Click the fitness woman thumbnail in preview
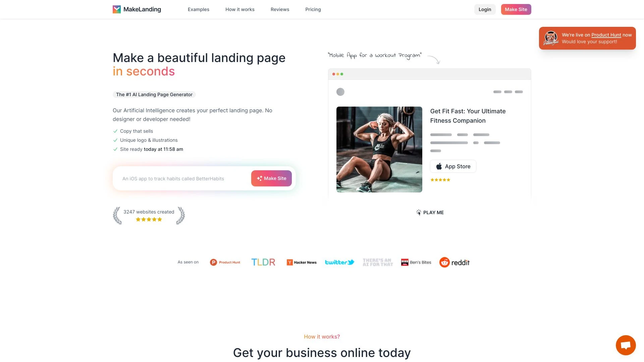Viewport: 644px width, 362px height. pyautogui.click(x=379, y=149)
